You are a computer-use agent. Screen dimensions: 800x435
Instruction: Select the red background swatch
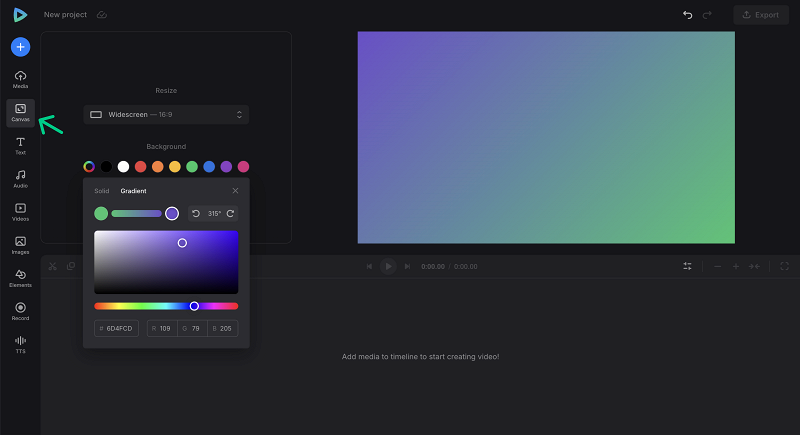pyautogui.click(x=140, y=167)
